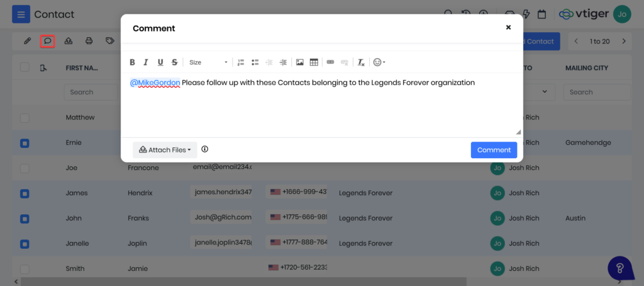Click inside the comment text area
644x286 pixels.
pyautogui.click(x=321, y=105)
